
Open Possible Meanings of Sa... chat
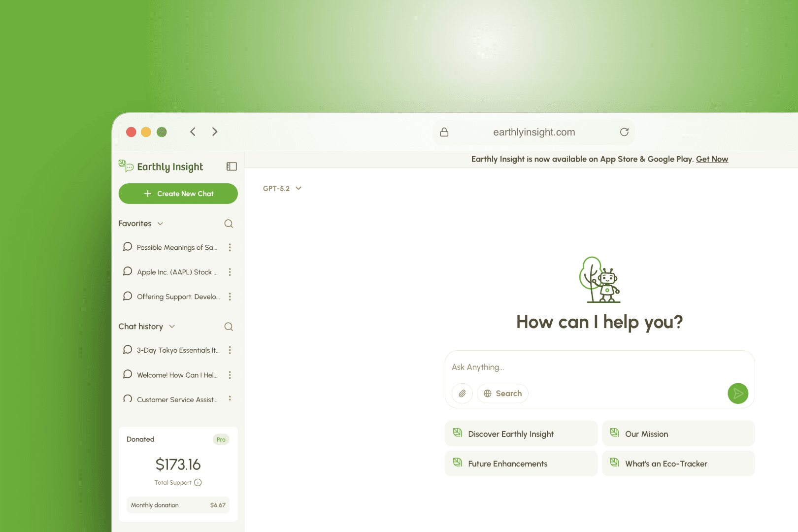tap(170, 247)
